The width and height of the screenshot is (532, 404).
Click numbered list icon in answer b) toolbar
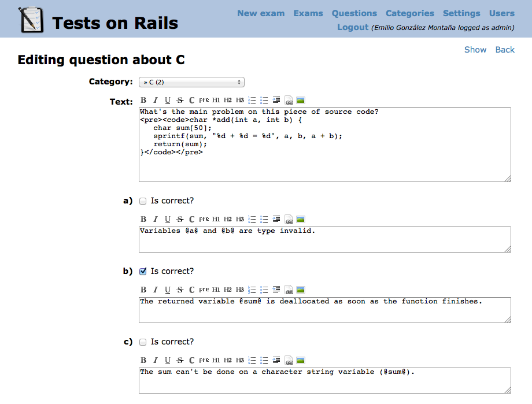pos(252,290)
